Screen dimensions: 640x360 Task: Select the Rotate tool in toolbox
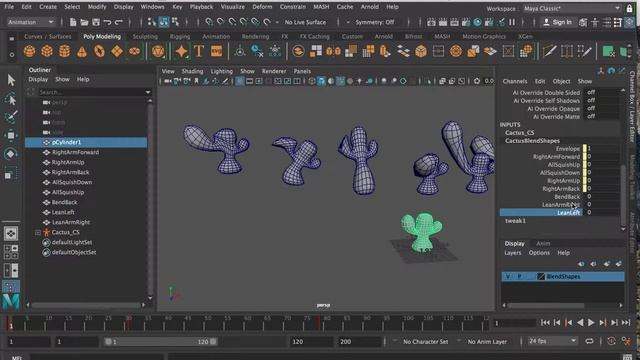(11, 154)
